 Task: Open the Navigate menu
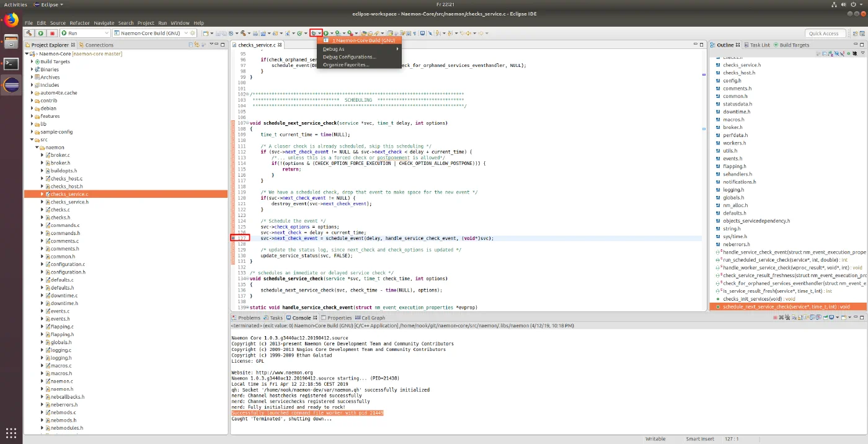(x=104, y=23)
